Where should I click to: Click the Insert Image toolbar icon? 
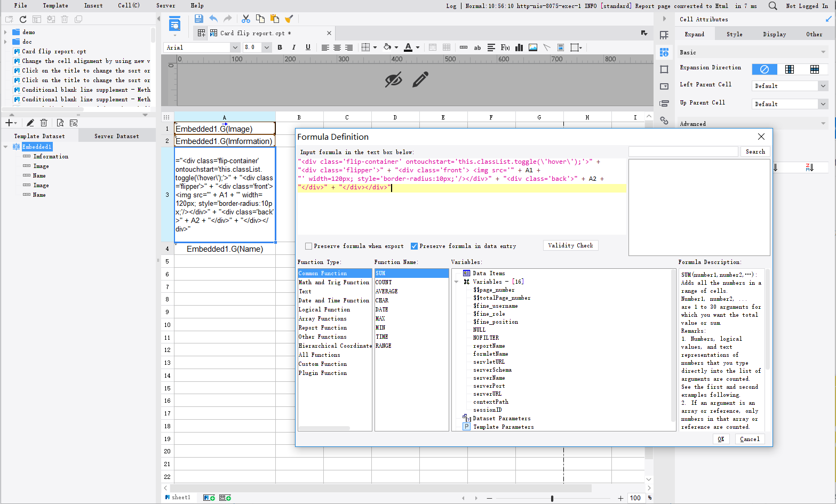[532, 47]
